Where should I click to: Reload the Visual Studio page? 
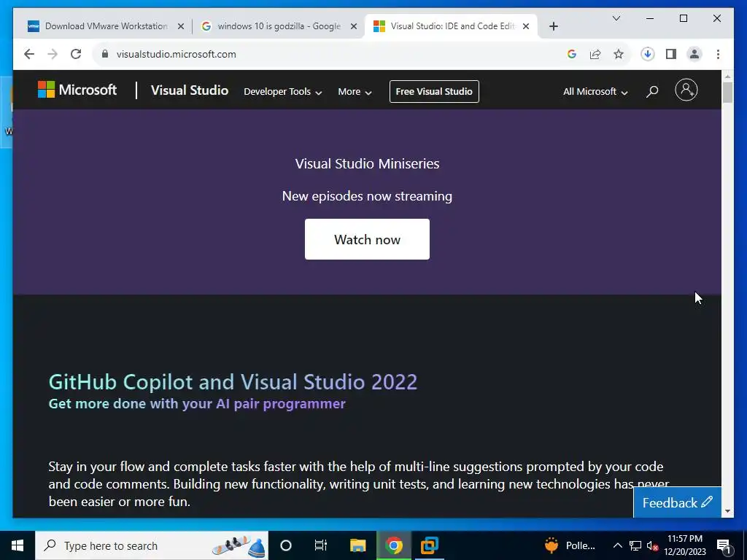click(76, 54)
